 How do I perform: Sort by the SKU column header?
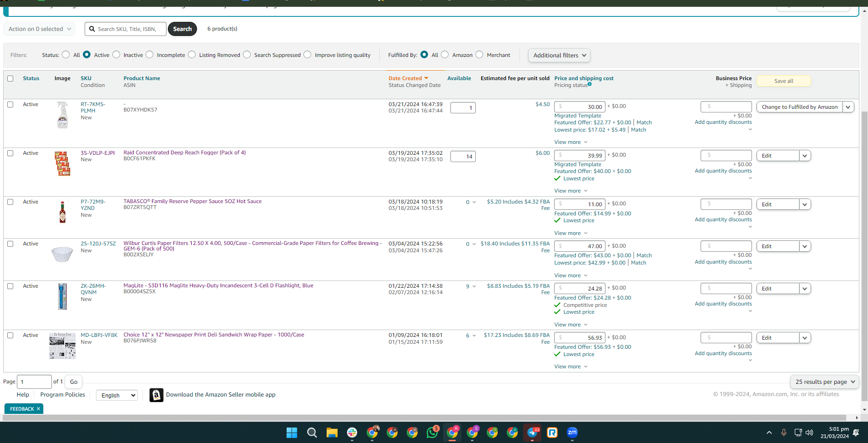point(86,78)
